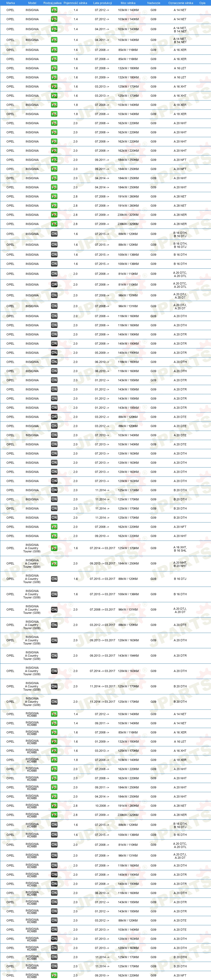Image resolution: width=211 pixels, height=980 pixels.
Task: Click petrol icon in Insignia Kombi A 16 XER row
Action: (54, 732)
